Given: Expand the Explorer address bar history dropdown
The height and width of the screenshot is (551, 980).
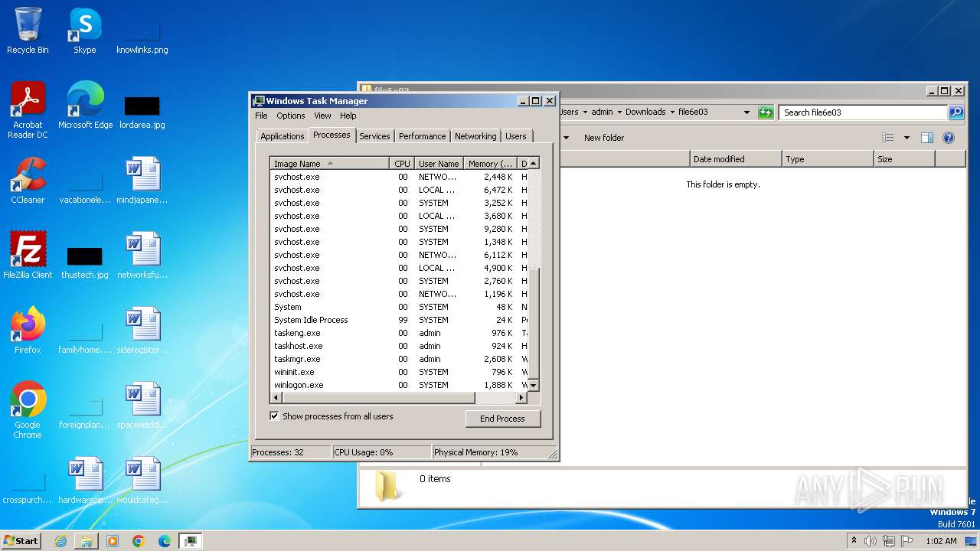Looking at the screenshot, I should [x=746, y=112].
